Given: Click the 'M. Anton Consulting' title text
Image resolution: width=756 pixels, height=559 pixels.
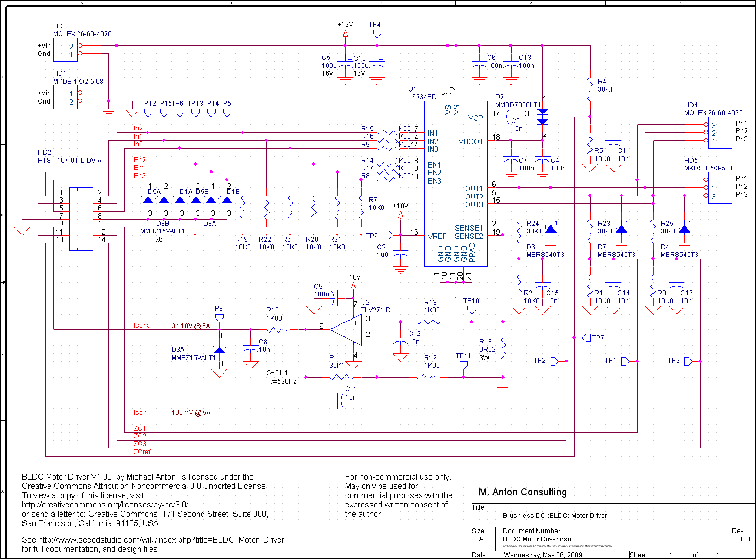Looking at the screenshot, I should click(x=523, y=492).
